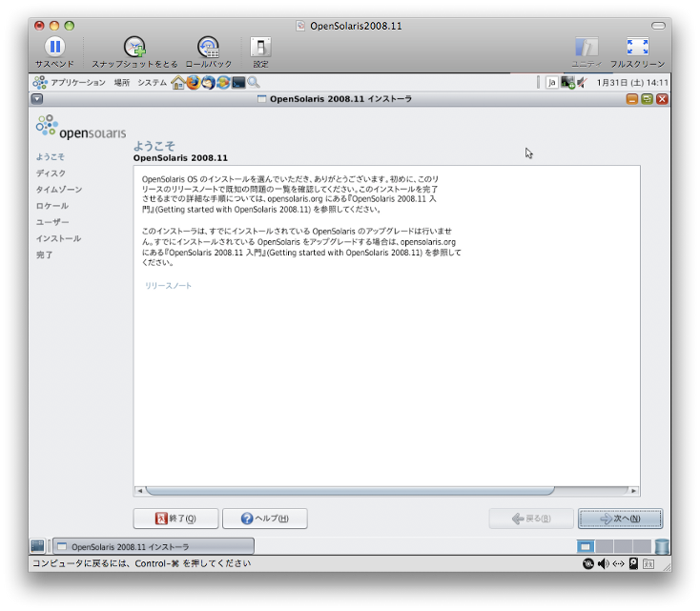Image resolution: width=700 pixels, height=611 pixels.
Task: Open the installer window menu dropdown arrow
Action: point(36,99)
